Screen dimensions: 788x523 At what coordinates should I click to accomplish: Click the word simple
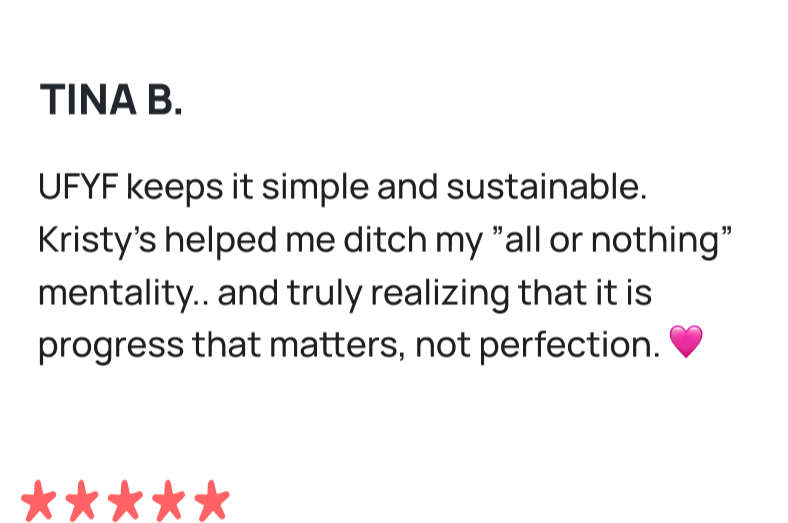pos(315,188)
